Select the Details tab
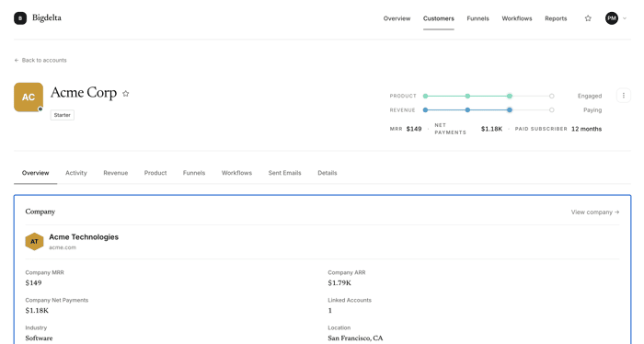 [x=327, y=173]
